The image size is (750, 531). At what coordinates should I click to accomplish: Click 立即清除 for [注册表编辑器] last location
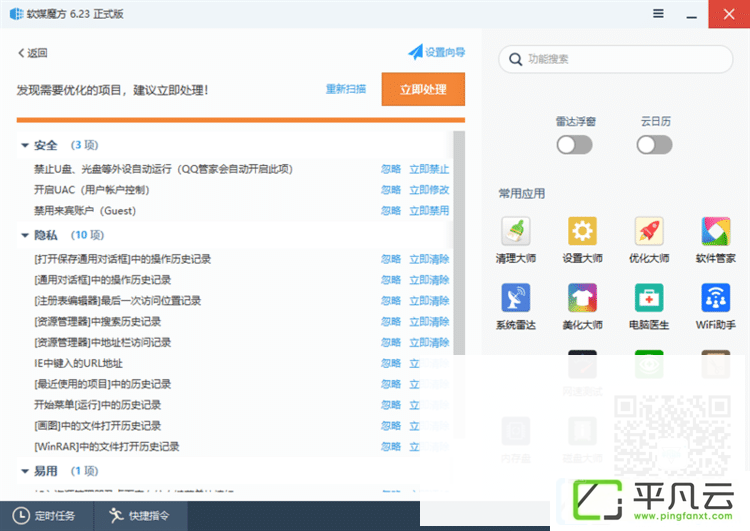click(429, 301)
